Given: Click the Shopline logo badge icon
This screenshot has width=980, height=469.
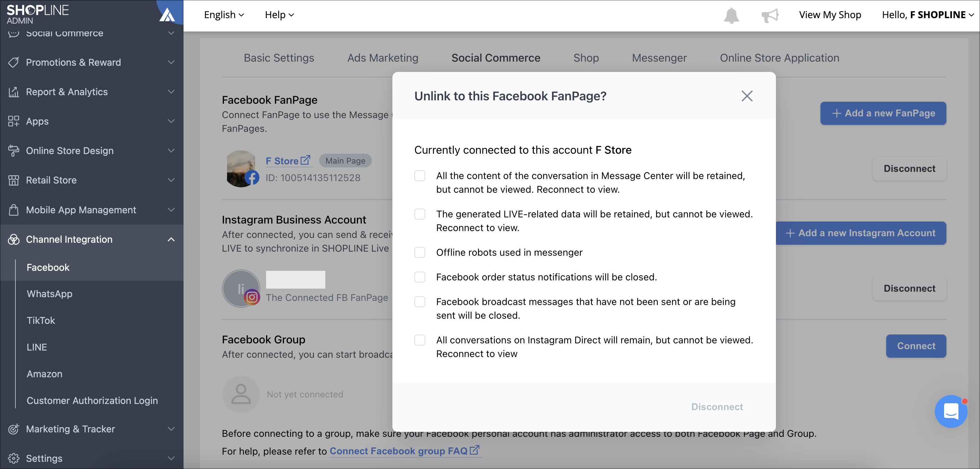Looking at the screenshot, I should (x=167, y=14).
